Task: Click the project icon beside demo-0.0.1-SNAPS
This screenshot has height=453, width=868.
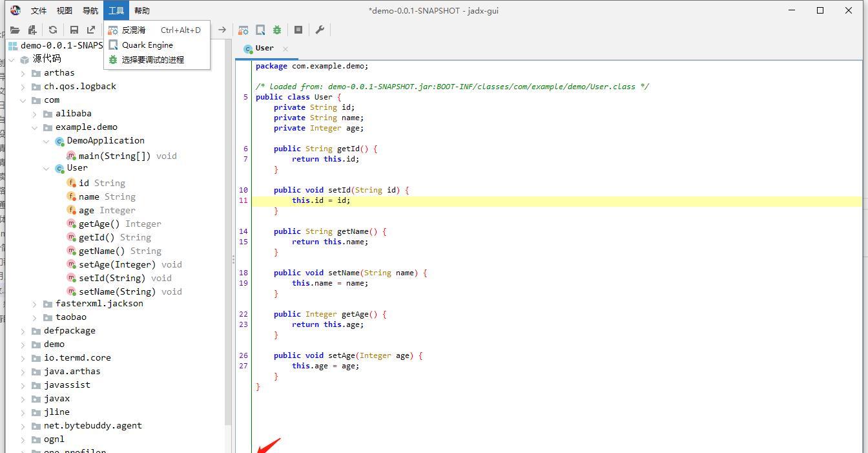Action: click(13, 46)
